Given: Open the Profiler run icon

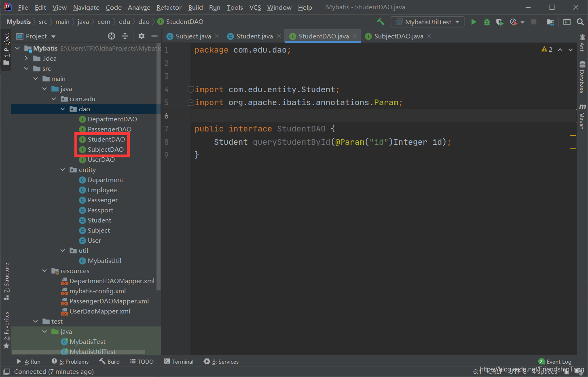Looking at the screenshot, I should tap(513, 22).
